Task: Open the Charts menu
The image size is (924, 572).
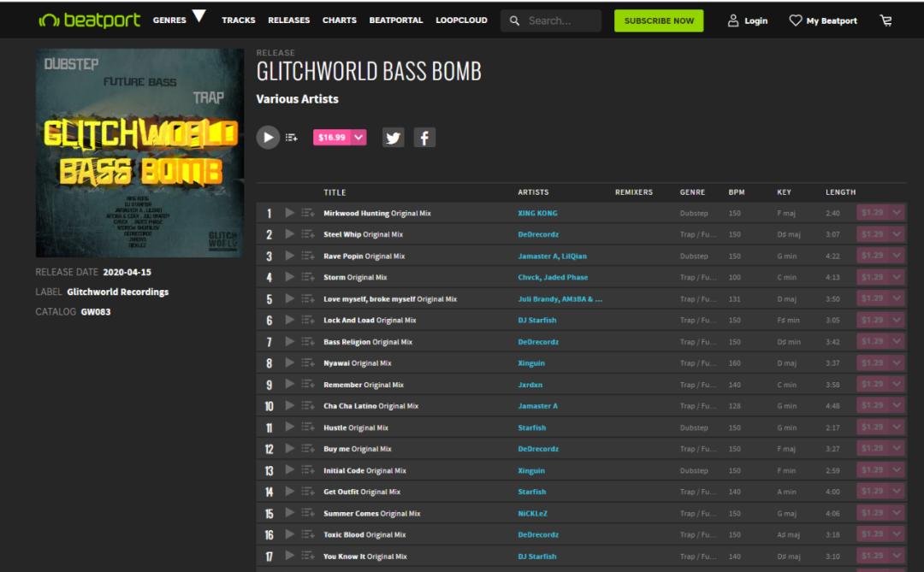Action: pos(340,21)
